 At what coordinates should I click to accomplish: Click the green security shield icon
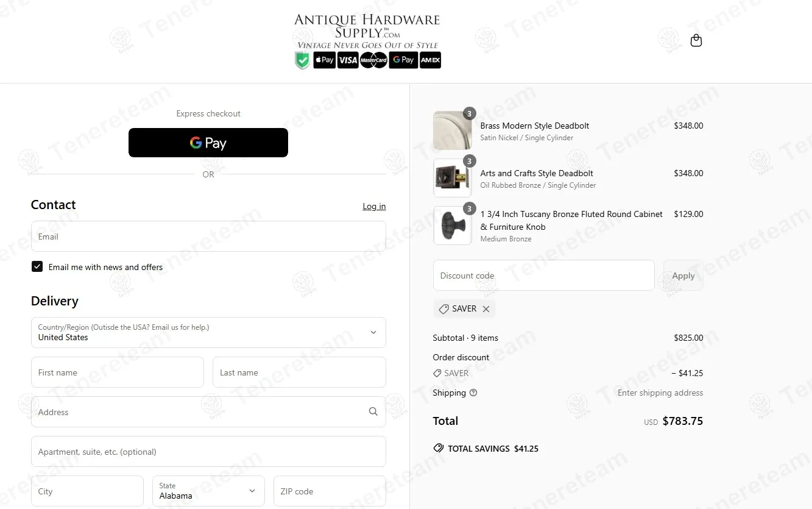coord(302,60)
